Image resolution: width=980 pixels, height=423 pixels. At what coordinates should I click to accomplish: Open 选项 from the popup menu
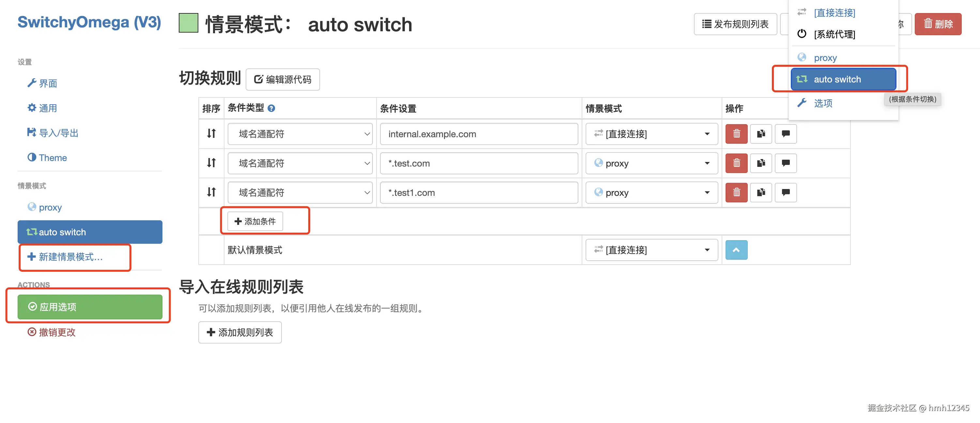823,103
